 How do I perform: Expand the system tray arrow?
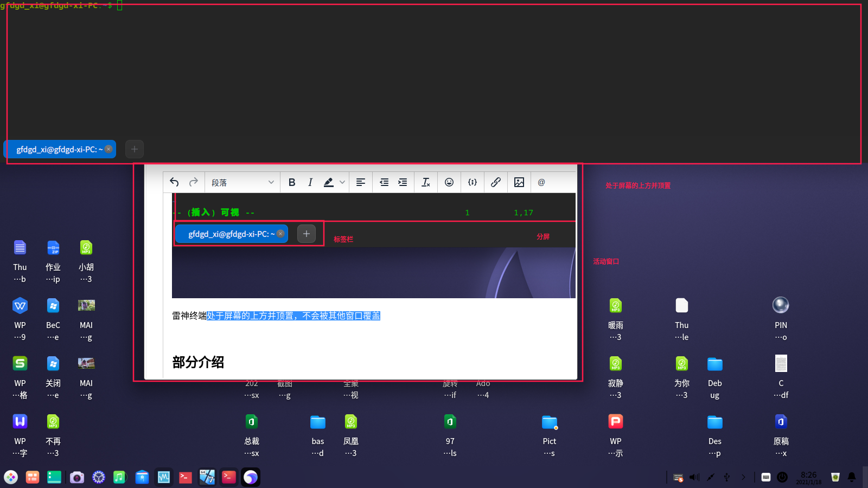(x=743, y=477)
